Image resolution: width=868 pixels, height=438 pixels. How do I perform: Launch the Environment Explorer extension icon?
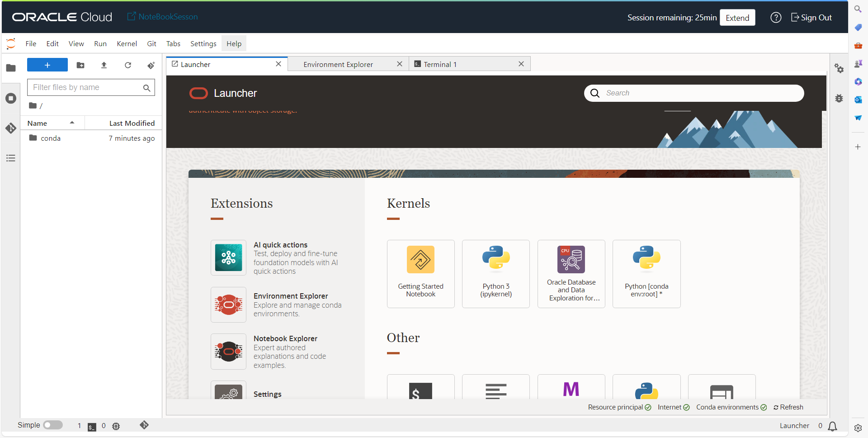(229, 305)
